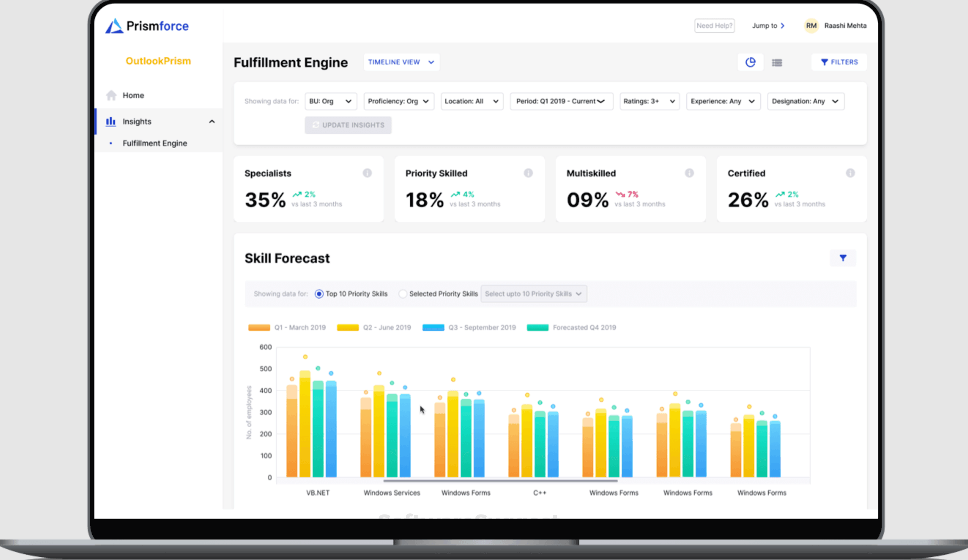Click the Need Help? button
968x560 pixels.
(714, 26)
